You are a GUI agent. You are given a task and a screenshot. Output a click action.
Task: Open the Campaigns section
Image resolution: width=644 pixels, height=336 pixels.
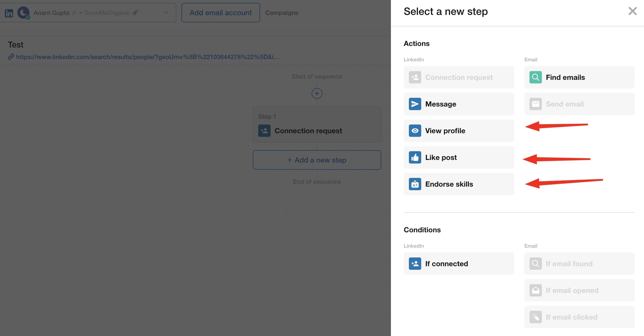coord(282,13)
